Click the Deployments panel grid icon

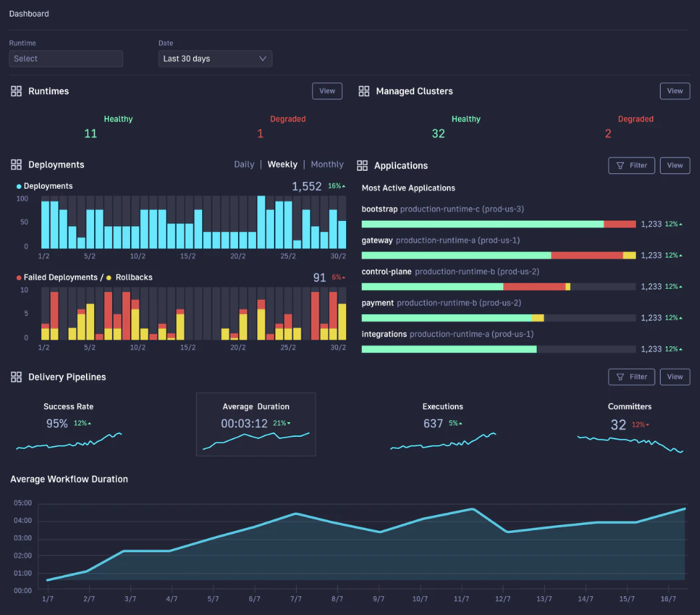(x=15, y=165)
